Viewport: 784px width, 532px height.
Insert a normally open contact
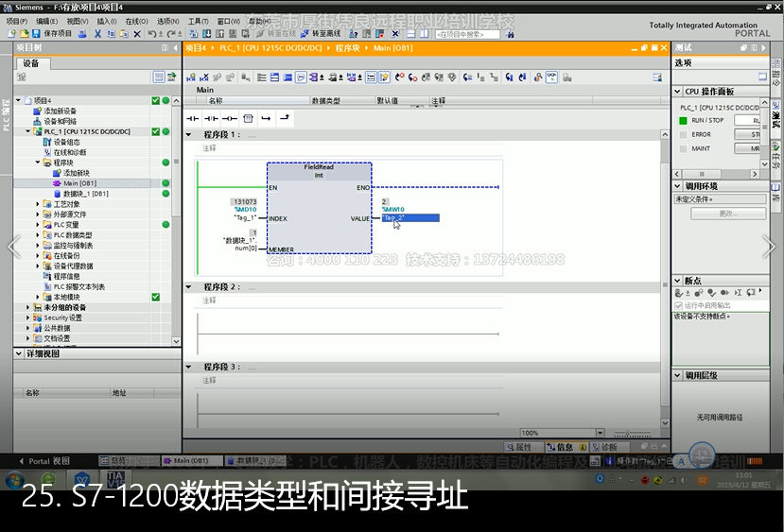[193, 118]
